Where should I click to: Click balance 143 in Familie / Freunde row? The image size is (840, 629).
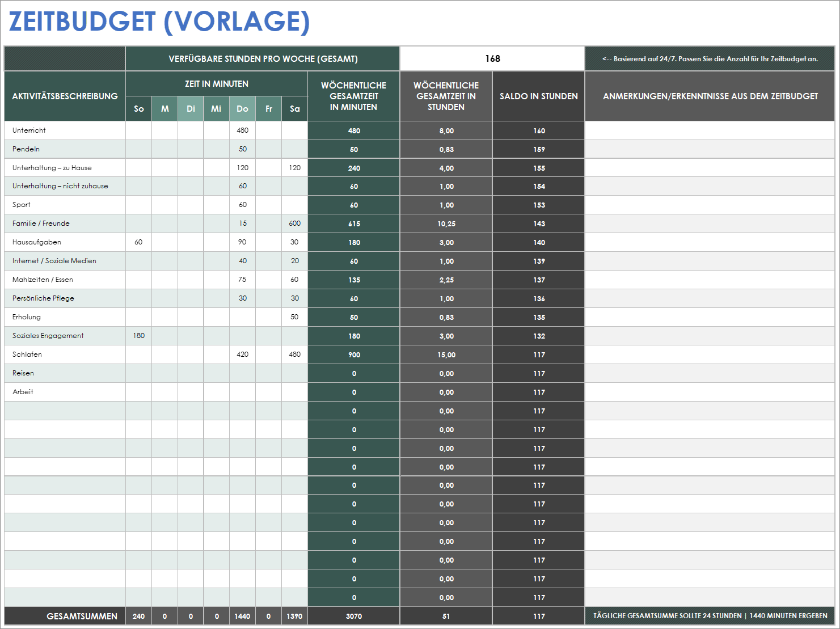(x=539, y=223)
